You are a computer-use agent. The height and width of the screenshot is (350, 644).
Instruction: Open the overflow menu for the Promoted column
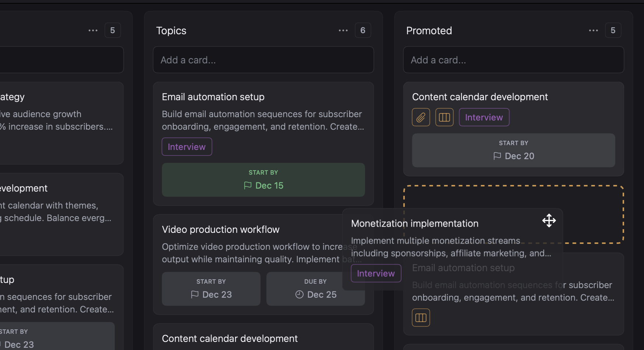click(593, 30)
